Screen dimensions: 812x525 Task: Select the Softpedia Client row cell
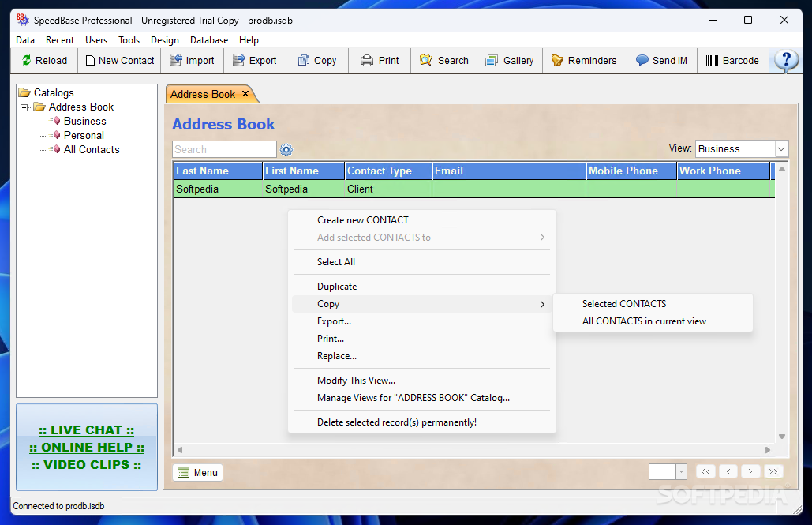pos(388,189)
